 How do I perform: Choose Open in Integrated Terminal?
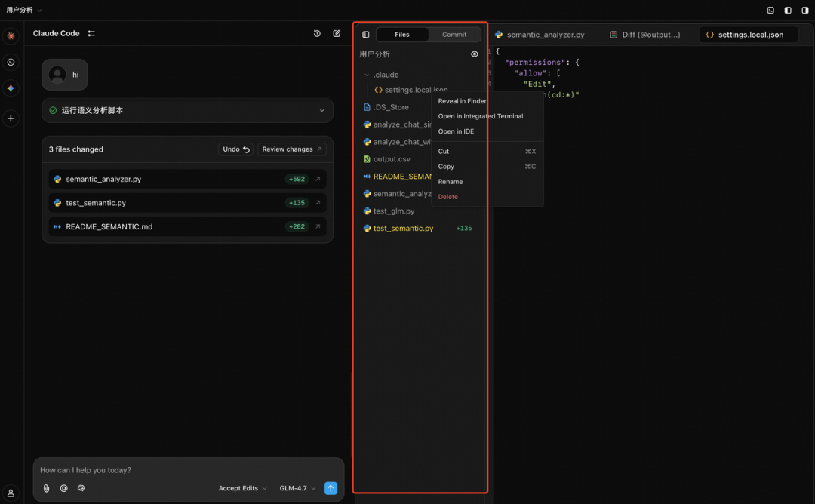487,116
